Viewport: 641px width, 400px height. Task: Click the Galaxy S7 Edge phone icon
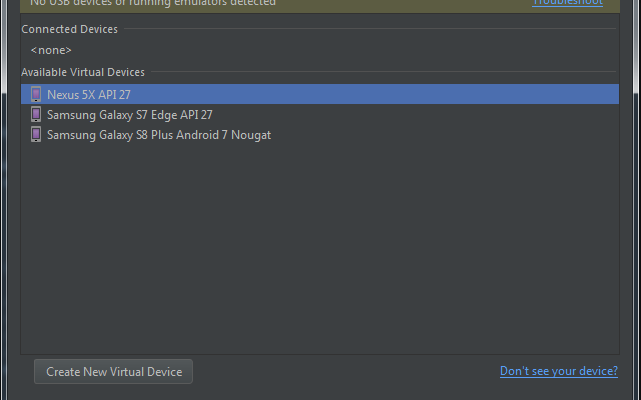[x=37, y=114]
